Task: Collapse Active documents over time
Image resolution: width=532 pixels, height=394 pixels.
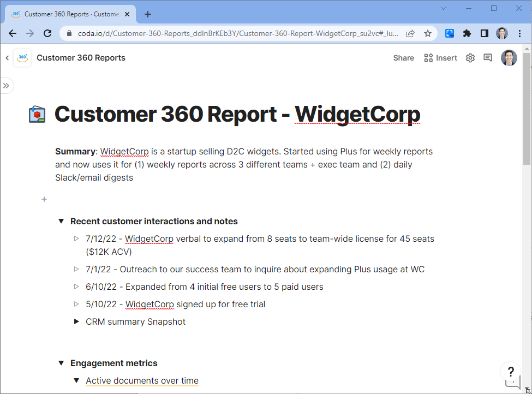Action: (x=76, y=380)
